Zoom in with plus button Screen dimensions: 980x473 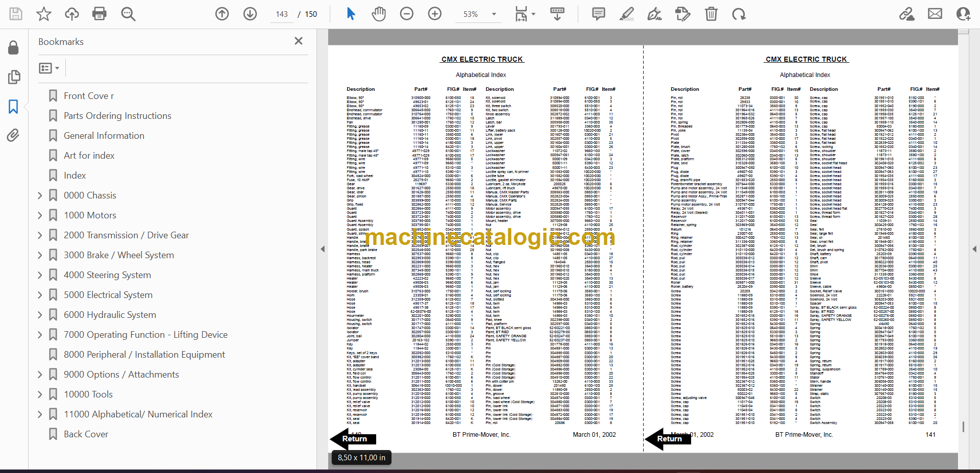point(435,14)
